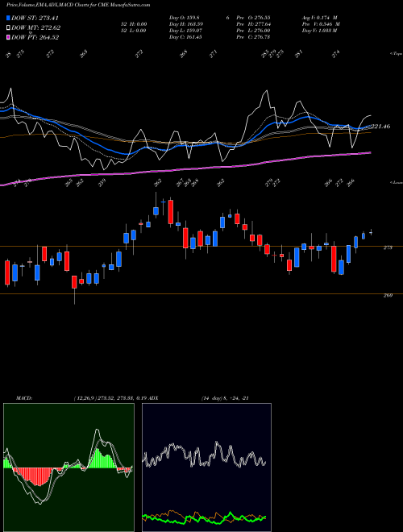This screenshot has height=532, width=403.
Task: Click the 'Pre O: 276.35' value
Action: 255,17
